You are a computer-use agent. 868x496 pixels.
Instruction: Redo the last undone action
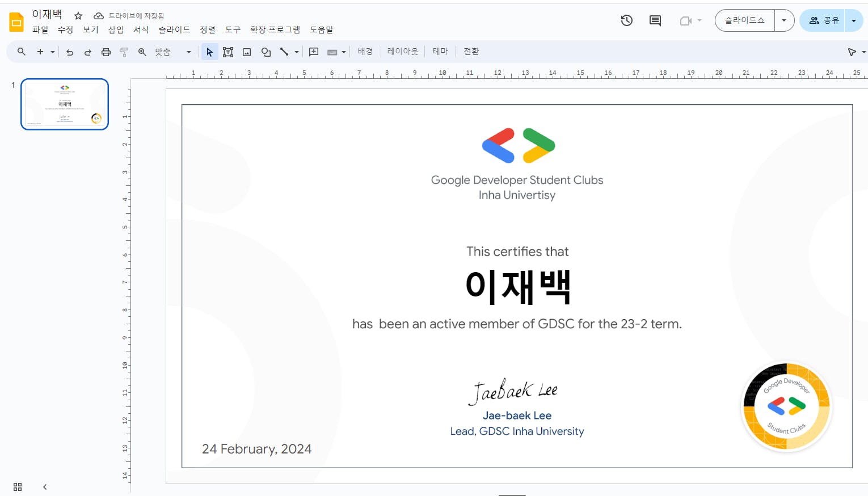tap(88, 52)
